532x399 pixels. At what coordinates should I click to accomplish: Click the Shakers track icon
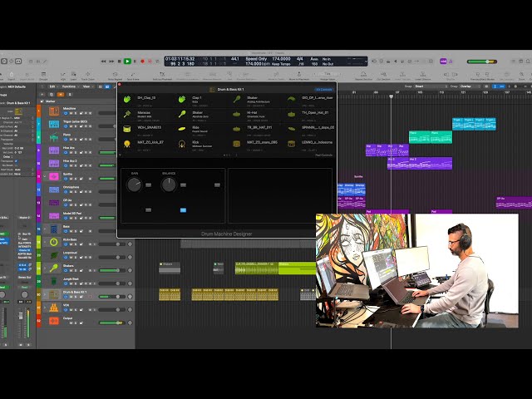click(x=54, y=268)
